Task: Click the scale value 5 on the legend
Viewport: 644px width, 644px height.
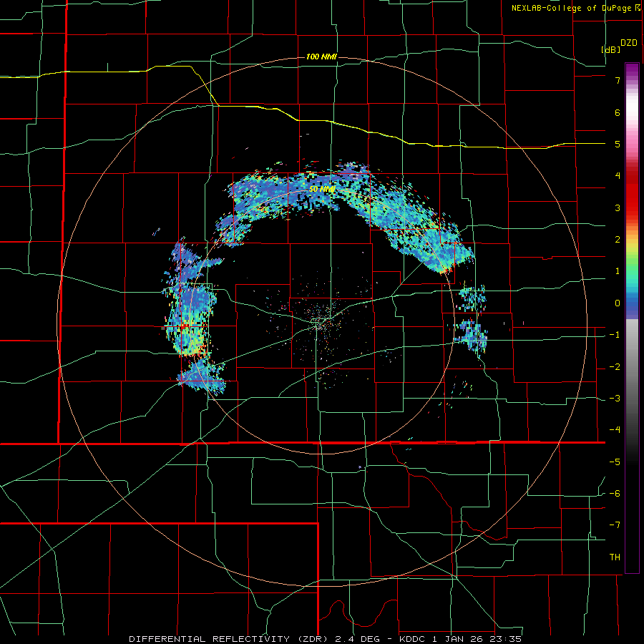Action: pyautogui.click(x=618, y=144)
